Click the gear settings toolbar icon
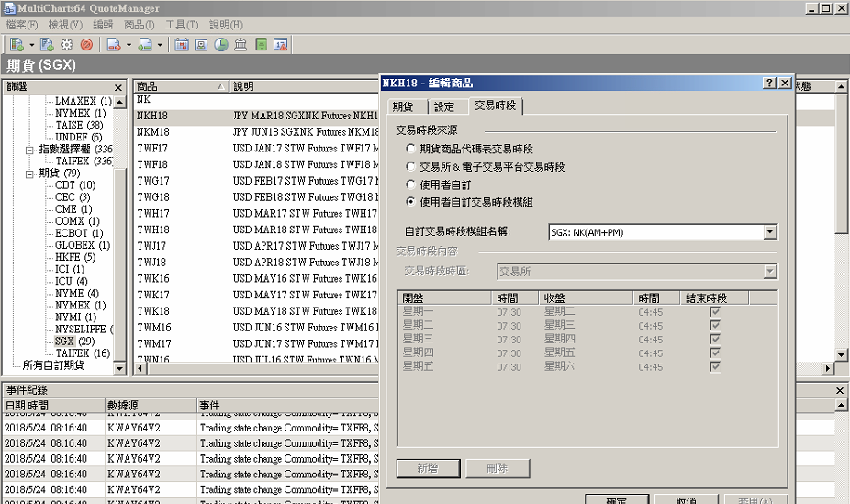This screenshot has width=850, height=504. click(x=66, y=44)
